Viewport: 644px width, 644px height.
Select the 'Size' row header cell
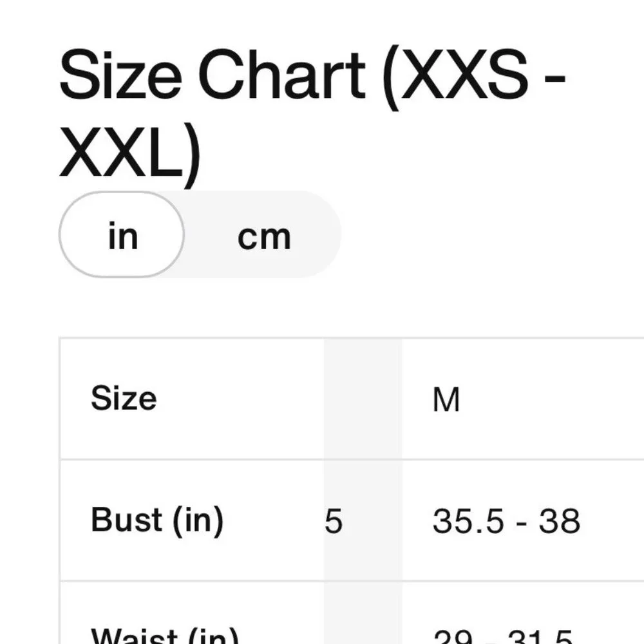coord(124,398)
